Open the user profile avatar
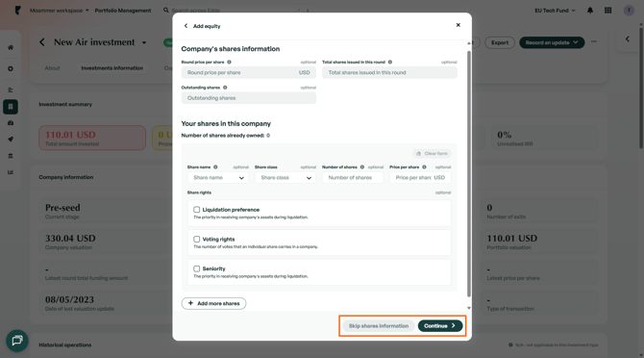The width and height of the screenshot is (644, 358). (x=629, y=11)
